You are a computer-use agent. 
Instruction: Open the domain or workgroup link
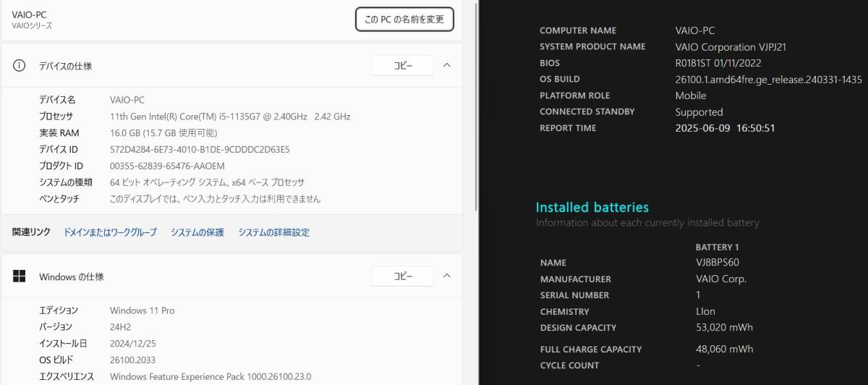110,232
